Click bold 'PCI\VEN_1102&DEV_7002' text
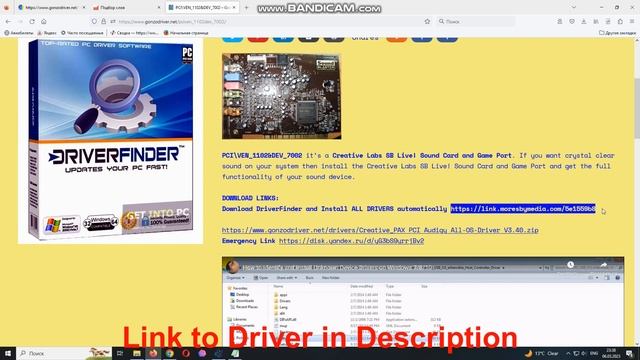Image resolution: width=640 pixels, height=360 pixels. coord(262,155)
